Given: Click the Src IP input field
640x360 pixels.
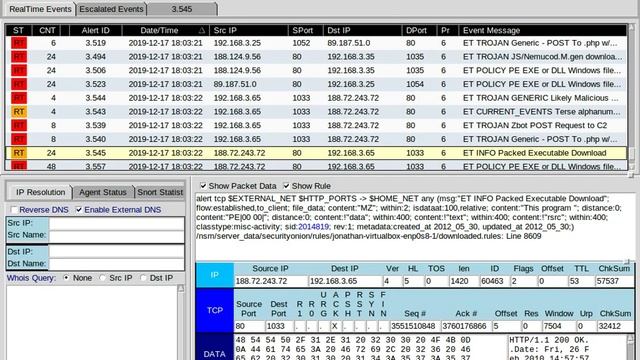Looking at the screenshot, I should tap(116, 223).
